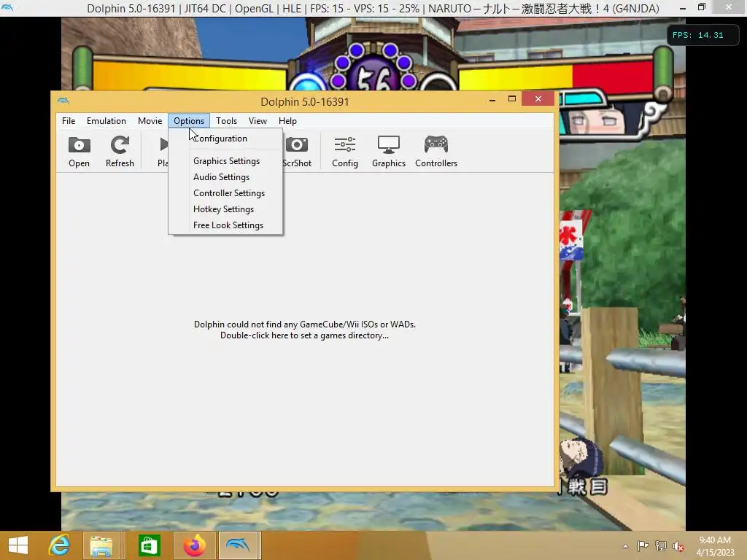Image resolution: width=747 pixels, height=560 pixels.
Task: Open the Movie menu
Action: coord(150,121)
